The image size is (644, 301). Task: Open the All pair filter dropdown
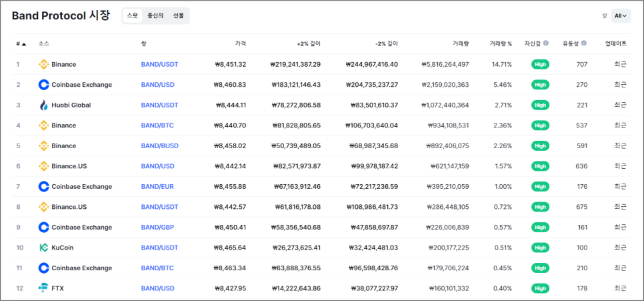pyautogui.click(x=621, y=15)
